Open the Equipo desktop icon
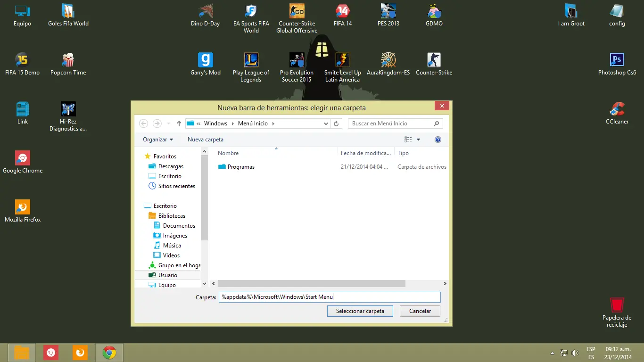The image size is (644, 362). [22, 15]
